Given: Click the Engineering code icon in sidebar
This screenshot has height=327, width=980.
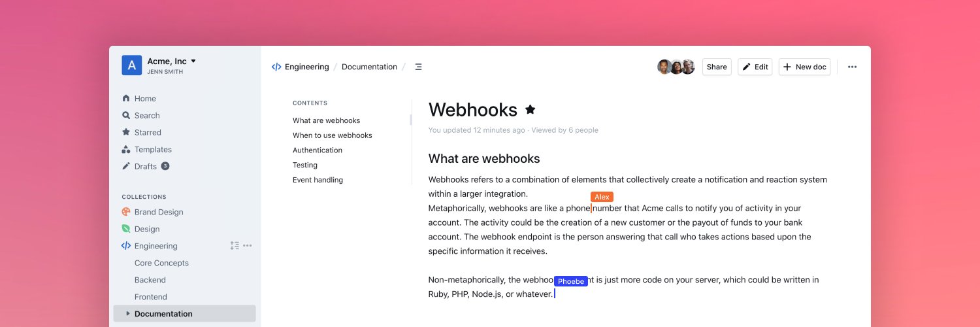Looking at the screenshot, I should [x=126, y=246].
